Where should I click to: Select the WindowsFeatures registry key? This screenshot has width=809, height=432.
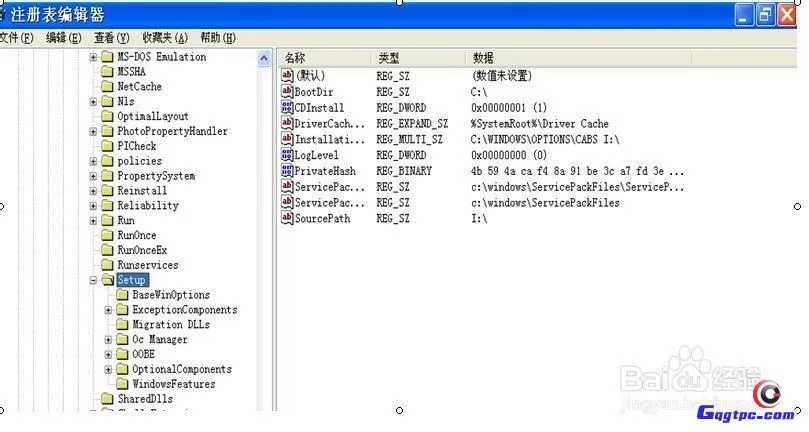pos(173,384)
